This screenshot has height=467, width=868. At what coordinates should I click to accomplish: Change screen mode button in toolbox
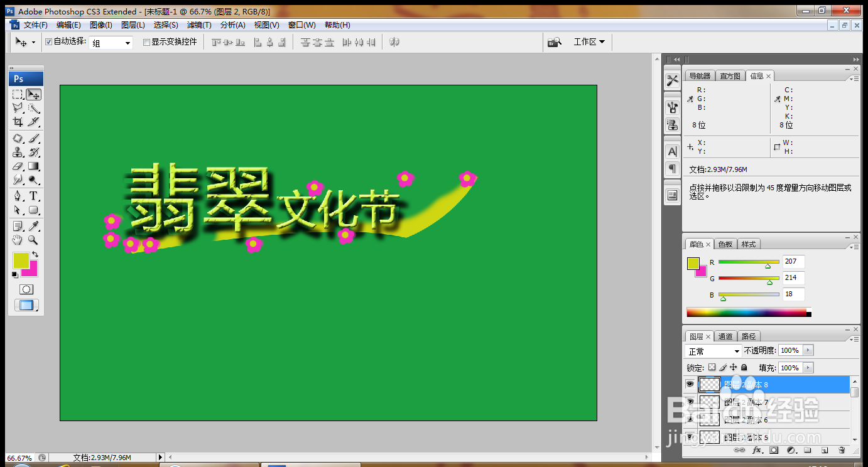[x=26, y=305]
